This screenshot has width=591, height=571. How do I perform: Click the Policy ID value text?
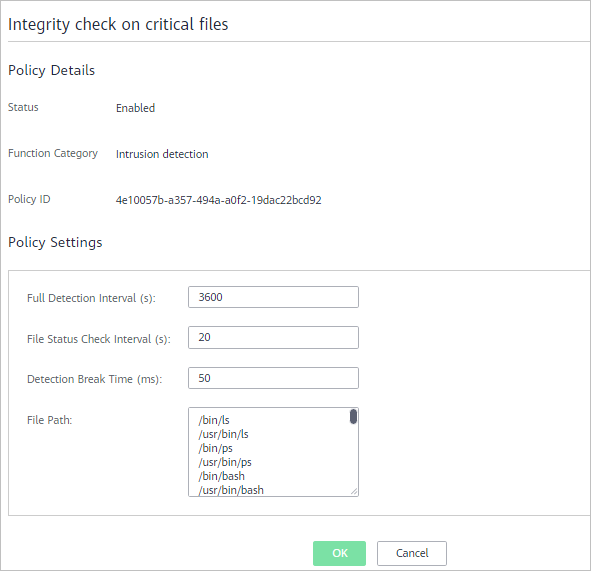(219, 200)
